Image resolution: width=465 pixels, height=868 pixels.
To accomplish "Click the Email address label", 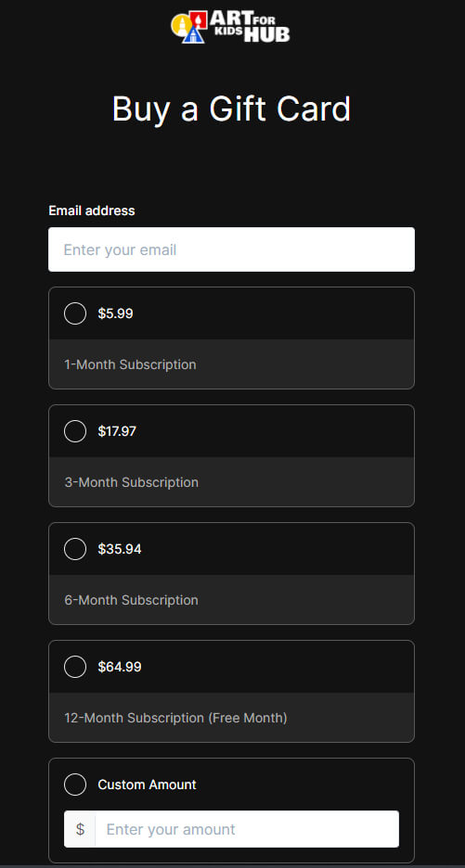I will (92, 211).
